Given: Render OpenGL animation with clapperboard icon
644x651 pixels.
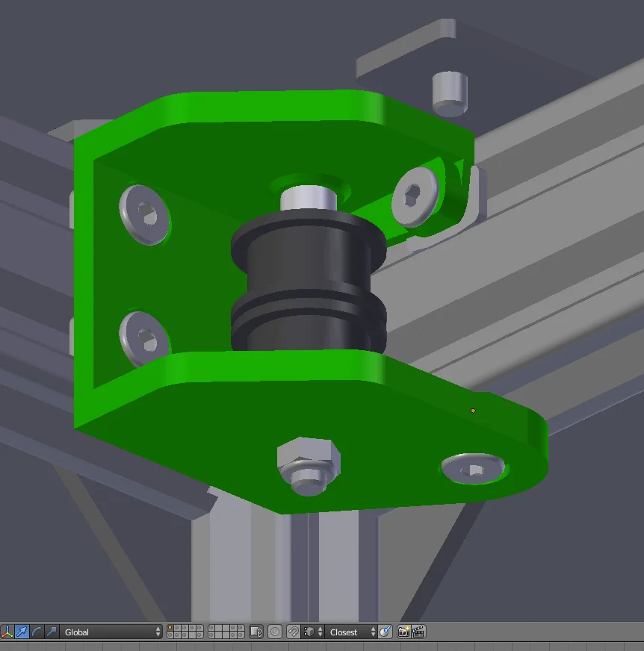Looking at the screenshot, I should pos(418,632).
